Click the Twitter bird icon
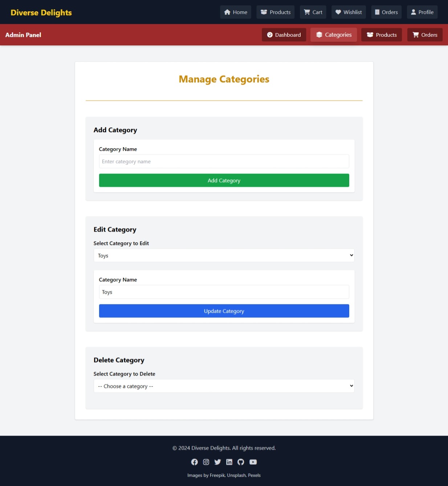This screenshot has height=486, width=448. pyautogui.click(x=217, y=462)
